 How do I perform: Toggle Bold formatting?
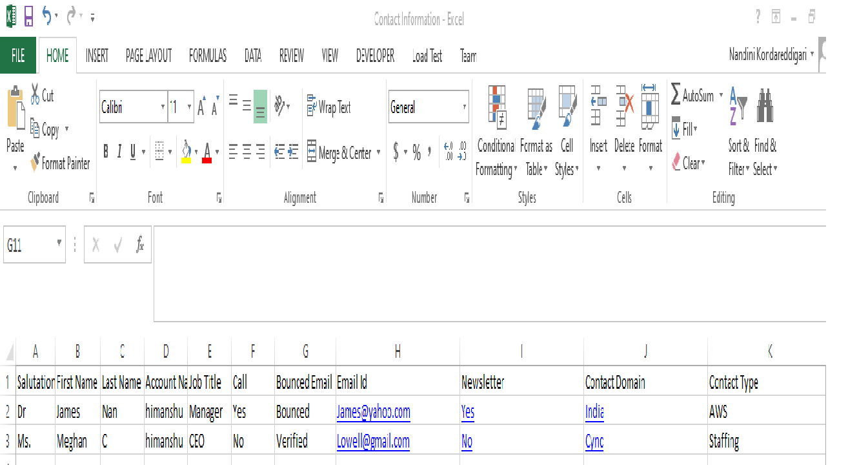coord(106,152)
